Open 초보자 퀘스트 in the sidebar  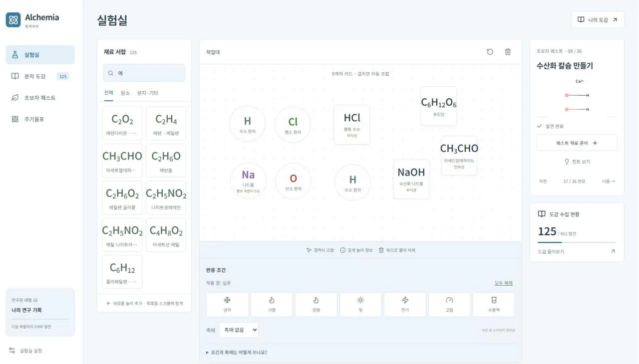pyautogui.click(x=40, y=98)
